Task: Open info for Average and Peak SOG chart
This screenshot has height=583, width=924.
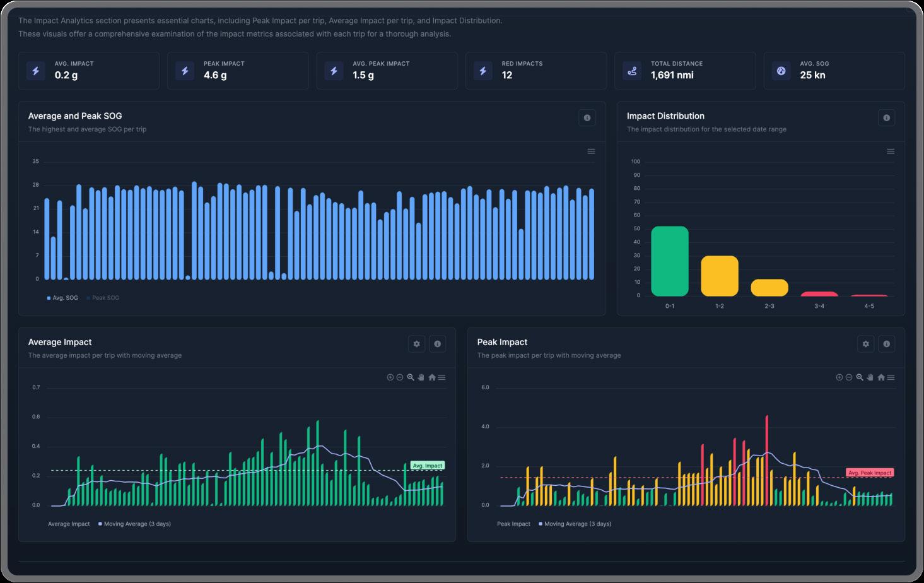Action: [587, 118]
